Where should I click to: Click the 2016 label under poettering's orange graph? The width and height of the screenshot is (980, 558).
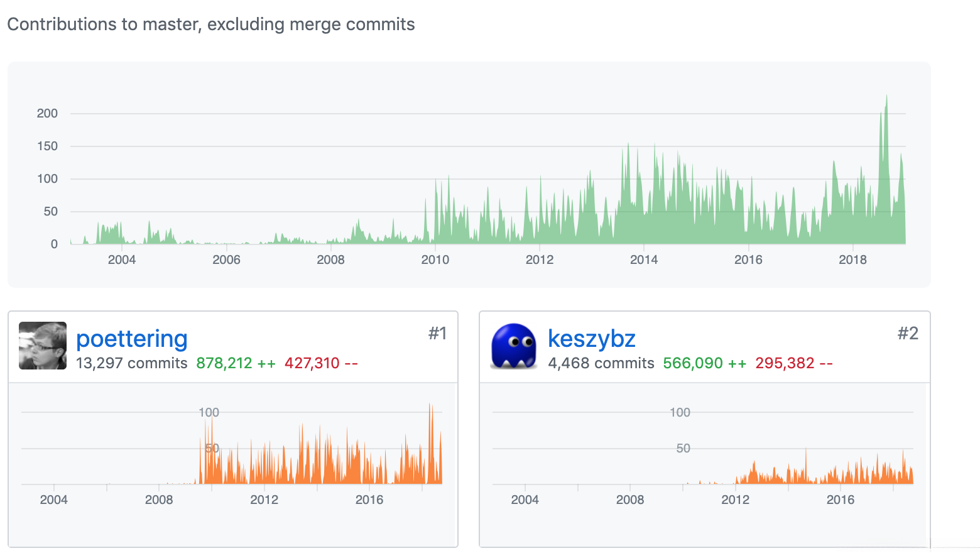click(369, 500)
